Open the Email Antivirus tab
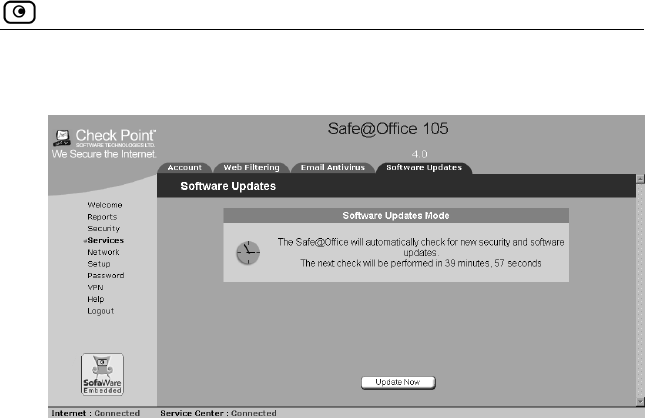This screenshot has width=645, height=418. click(332, 168)
